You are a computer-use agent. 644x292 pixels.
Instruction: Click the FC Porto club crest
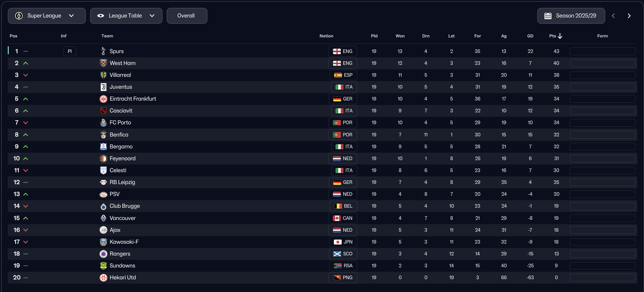(103, 123)
